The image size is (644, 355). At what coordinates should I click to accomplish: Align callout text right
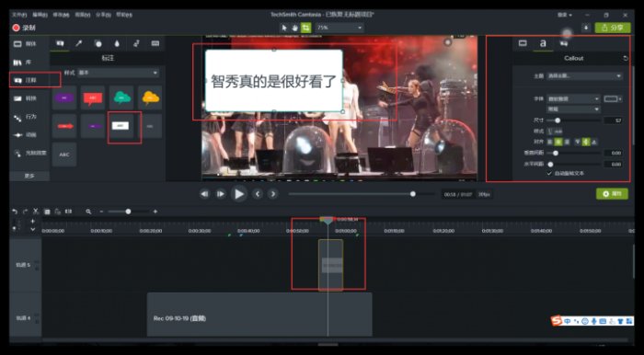(567, 142)
